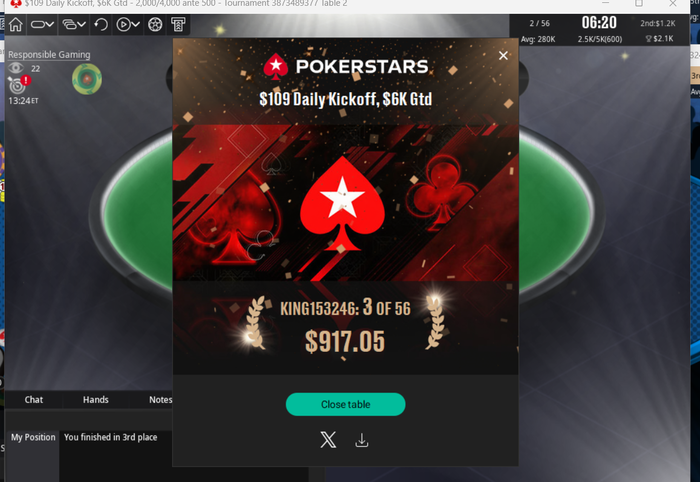Open the Responsible Gaming link
The height and width of the screenshot is (482, 700).
(x=49, y=55)
